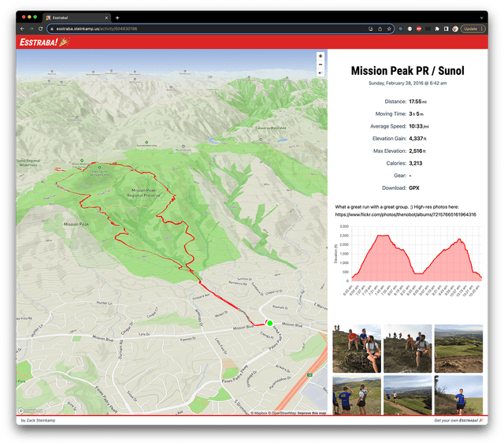Image resolution: width=504 pixels, height=446 pixels.
Task: Open Chrome tab search dropdown
Action: tap(481, 17)
